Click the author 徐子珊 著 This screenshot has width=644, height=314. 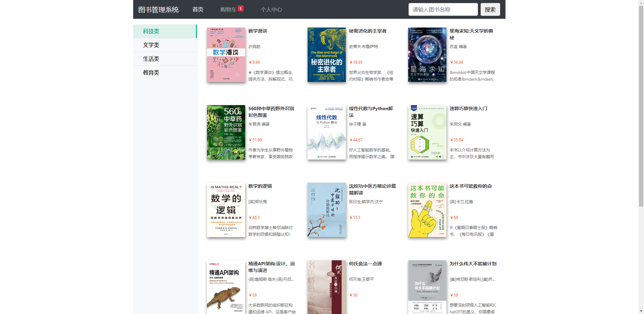coord(358,124)
